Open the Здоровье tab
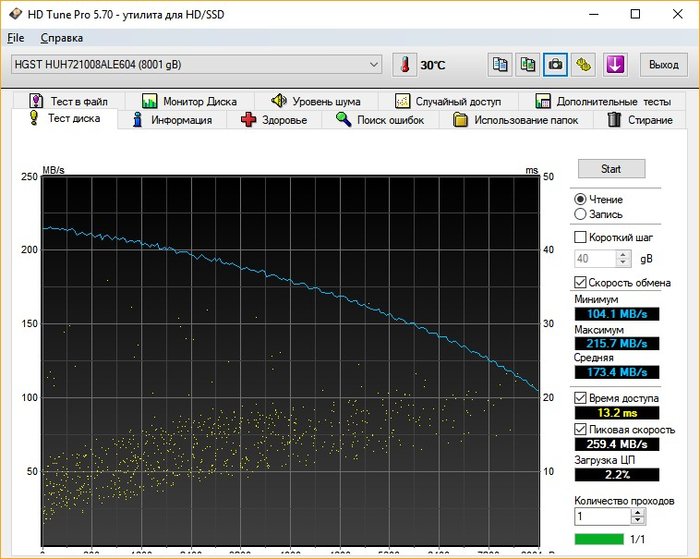 274,120
